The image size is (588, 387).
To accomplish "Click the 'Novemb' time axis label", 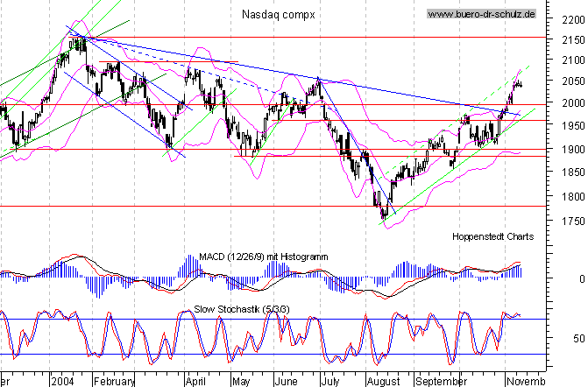I will pyautogui.click(x=526, y=382).
